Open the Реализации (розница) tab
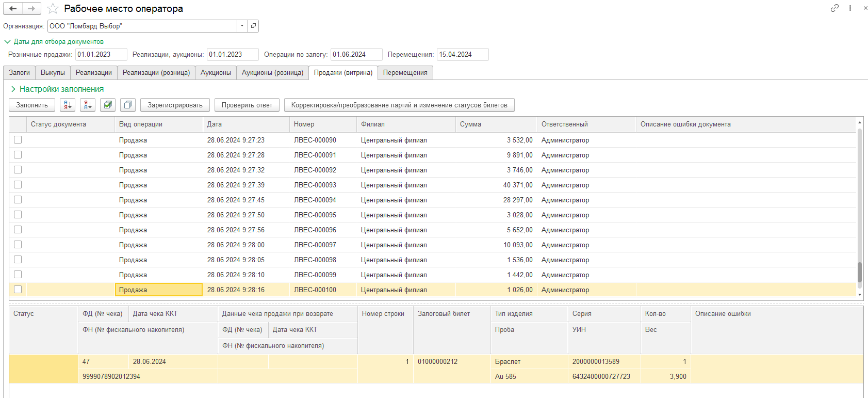The width and height of the screenshot is (868, 398). [156, 73]
